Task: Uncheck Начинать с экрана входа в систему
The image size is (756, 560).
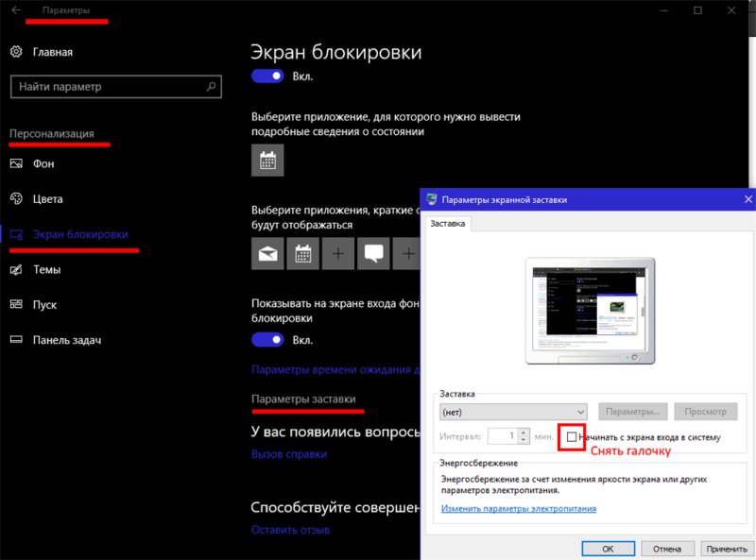Action: (572, 437)
